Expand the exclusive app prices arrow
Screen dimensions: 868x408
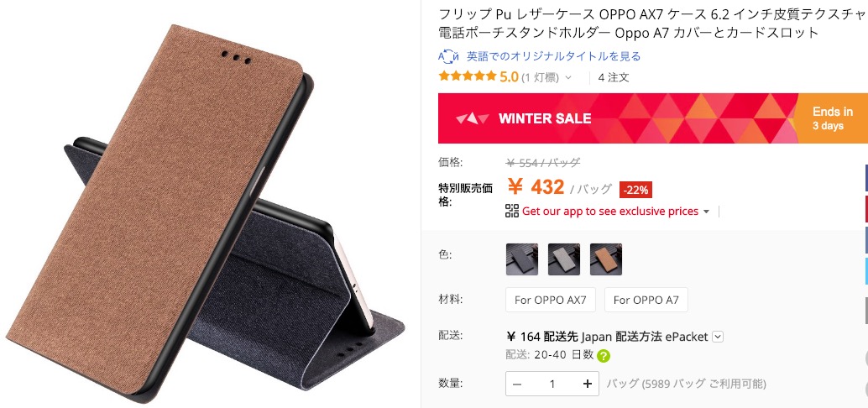pyautogui.click(x=706, y=212)
